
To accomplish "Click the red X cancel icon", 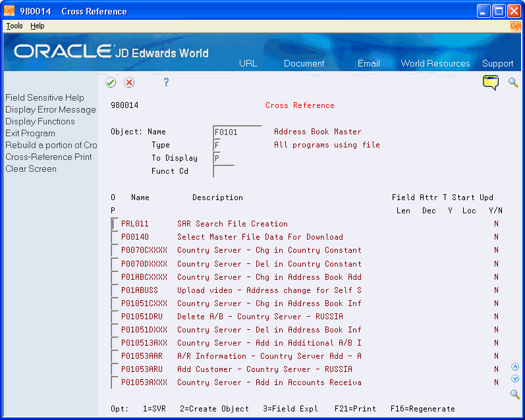I will coord(129,82).
